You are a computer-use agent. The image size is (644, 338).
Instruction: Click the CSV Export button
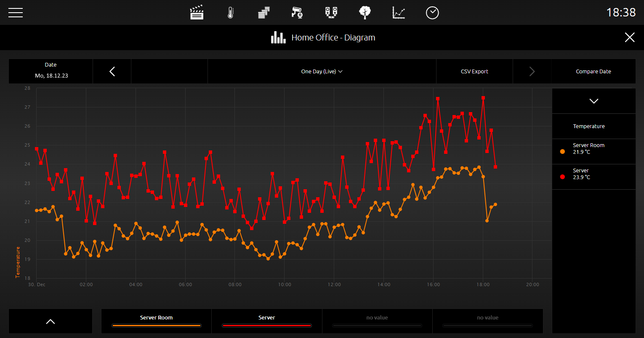[474, 71]
